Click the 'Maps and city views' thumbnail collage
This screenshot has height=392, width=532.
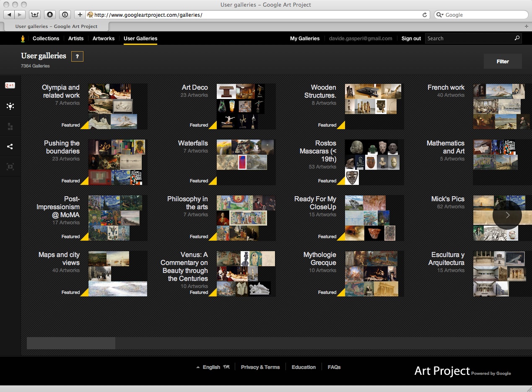pyautogui.click(x=118, y=273)
